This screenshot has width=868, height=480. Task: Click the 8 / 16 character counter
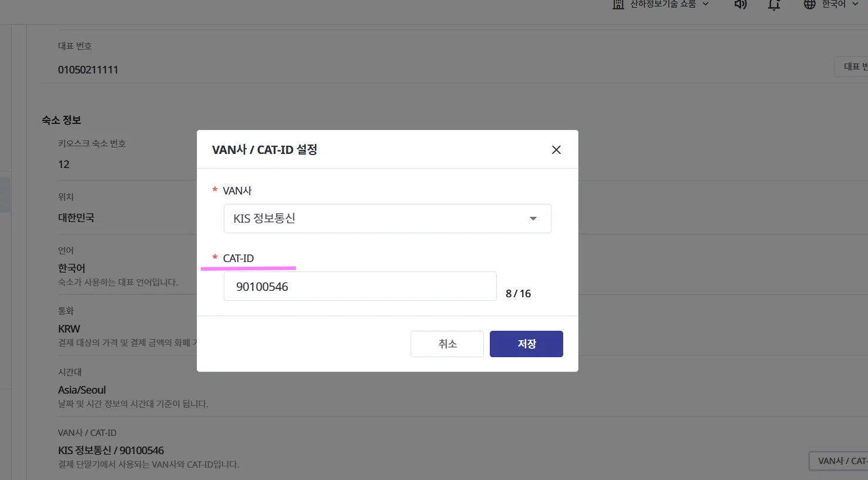(x=518, y=294)
